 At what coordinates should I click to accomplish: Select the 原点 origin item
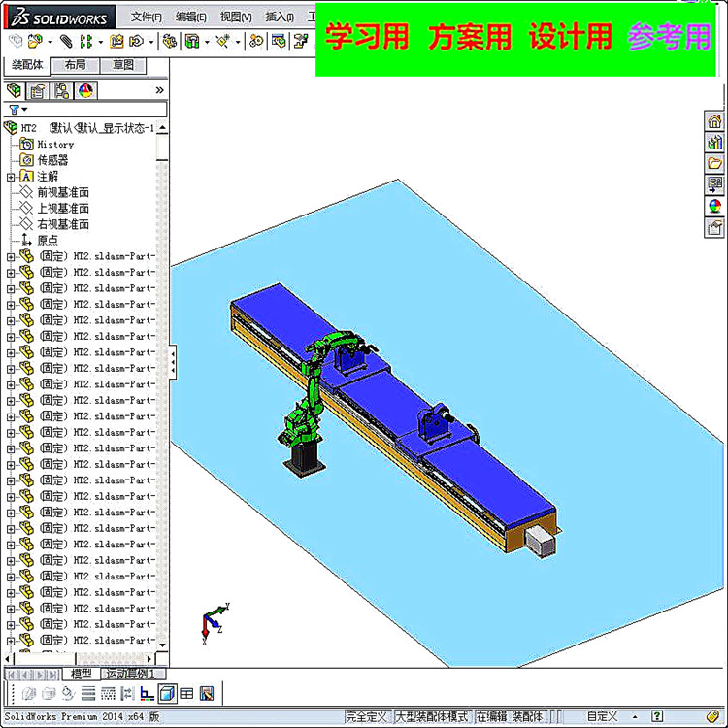point(39,240)
